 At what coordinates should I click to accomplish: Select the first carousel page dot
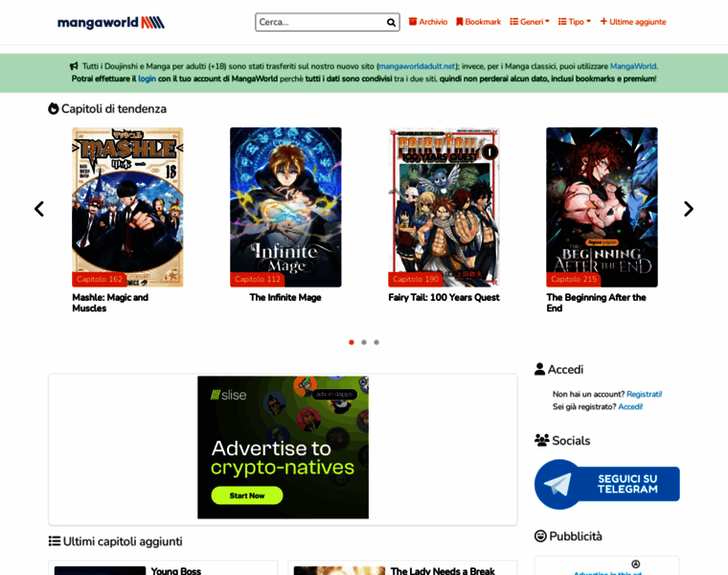(352, 342)
